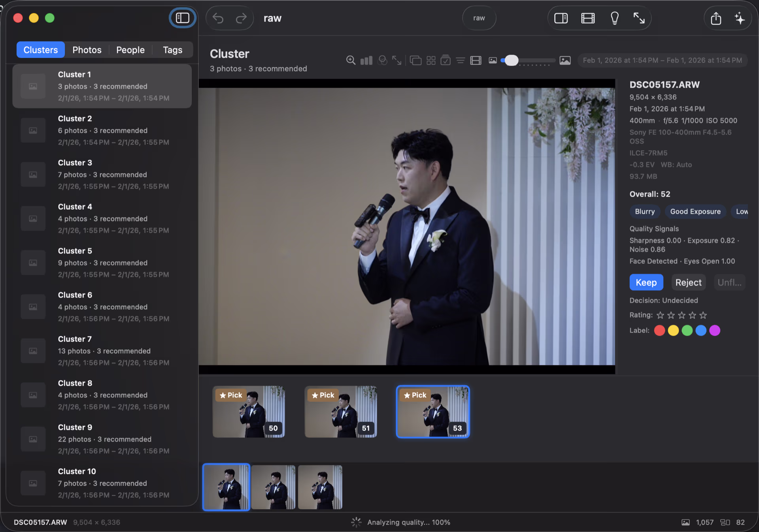Open the date range selector
The width and height of the screenshot is (759, 532).
pos(662,60)
